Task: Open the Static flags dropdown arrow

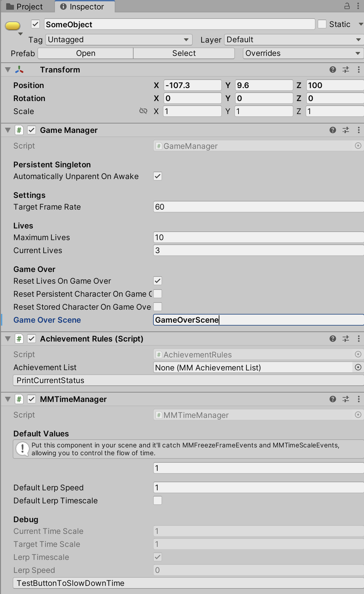Action: 360,24
